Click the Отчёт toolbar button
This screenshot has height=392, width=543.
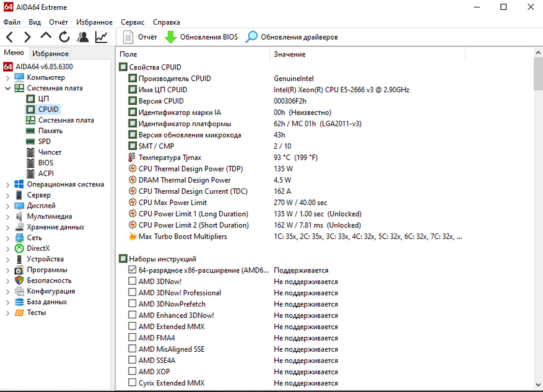[x=140, y=37]
